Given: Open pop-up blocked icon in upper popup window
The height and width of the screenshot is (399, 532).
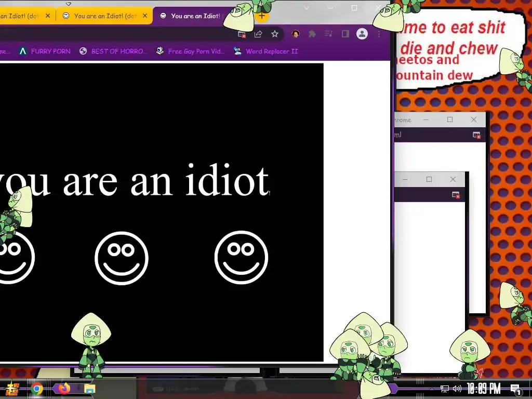Looking at the screenshot, I should tap(476, 135).
